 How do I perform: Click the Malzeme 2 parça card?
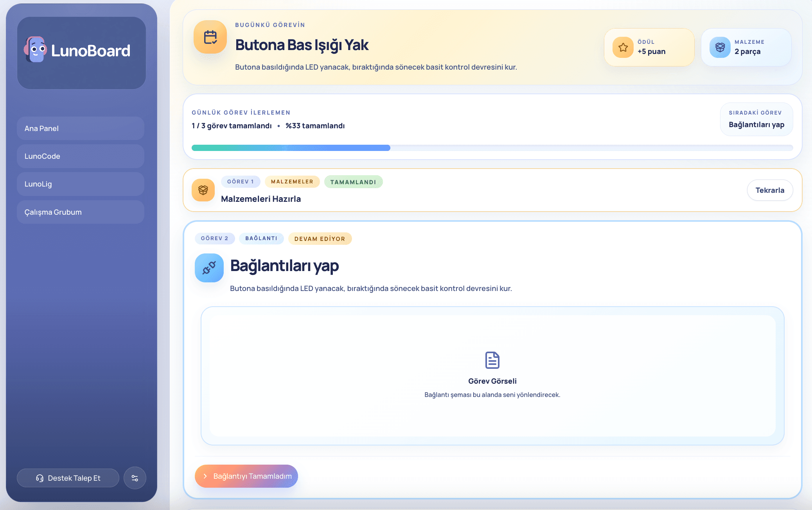746,47
